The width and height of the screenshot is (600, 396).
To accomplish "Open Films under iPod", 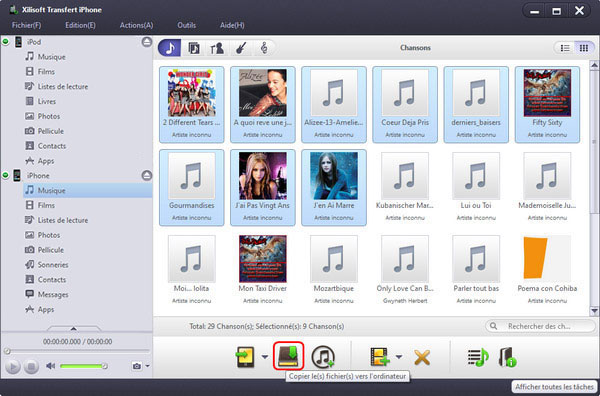I will (x=46, y=72).
